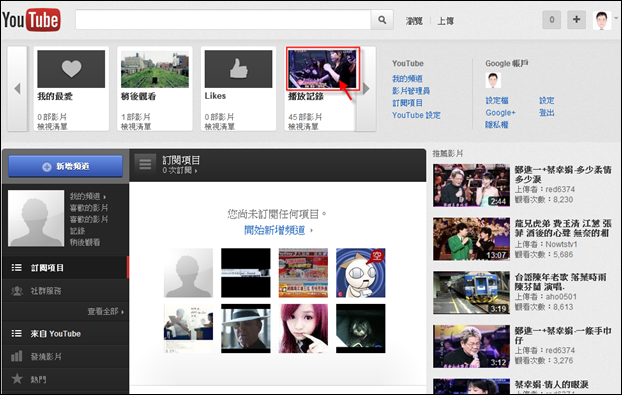
Task: Open the Google+ link
Action: point(501,113)
